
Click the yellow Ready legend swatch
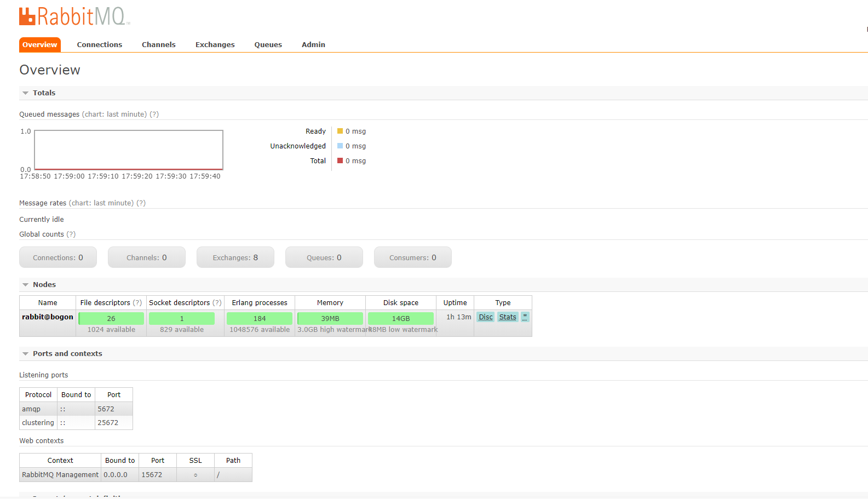tap(340, 131)
